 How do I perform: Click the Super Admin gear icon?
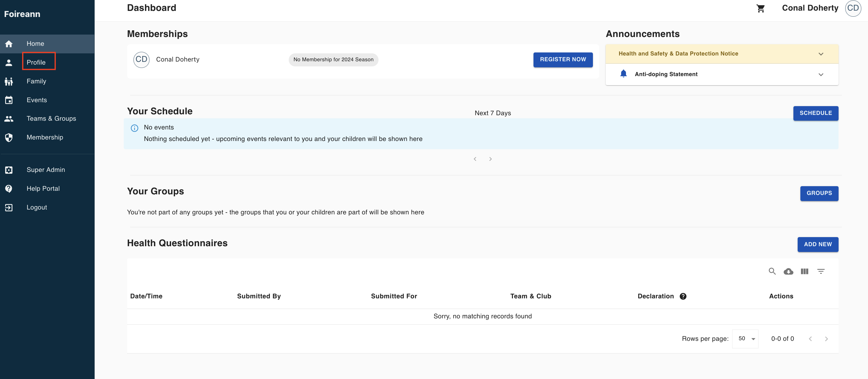point(9,170)
